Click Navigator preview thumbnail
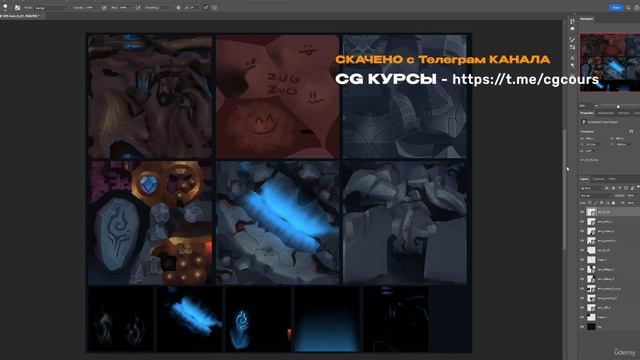This screenshot has height=360, width=640. [610, 62]
